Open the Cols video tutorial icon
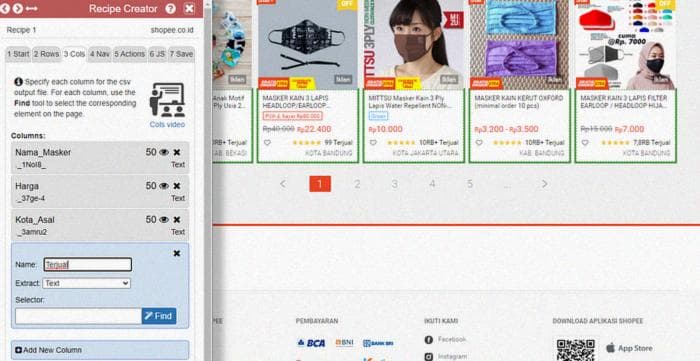The image size is (700, 361). (x=167, y=100)
